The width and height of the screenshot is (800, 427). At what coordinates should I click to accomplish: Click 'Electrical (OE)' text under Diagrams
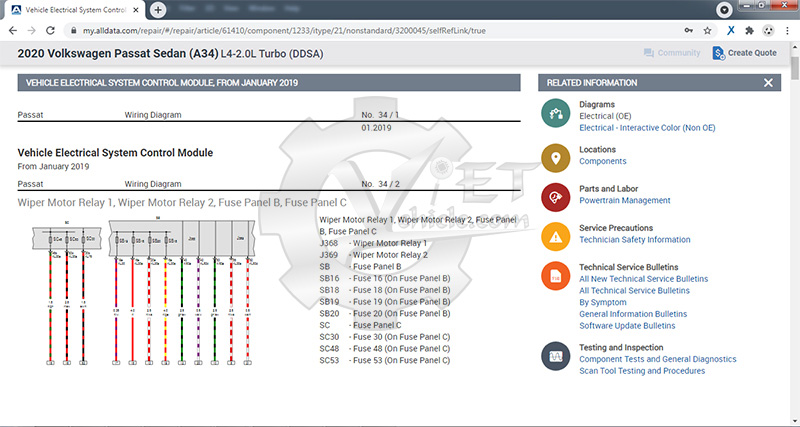point(605,116)
